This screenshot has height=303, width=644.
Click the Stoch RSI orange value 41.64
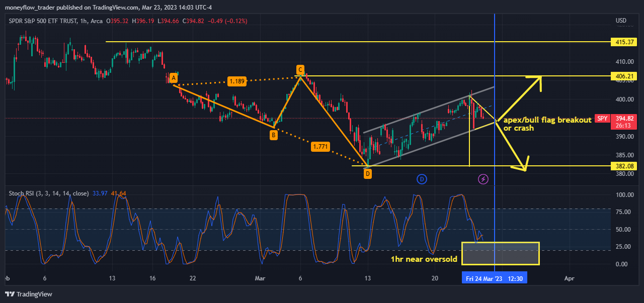(x=119, y=193)
